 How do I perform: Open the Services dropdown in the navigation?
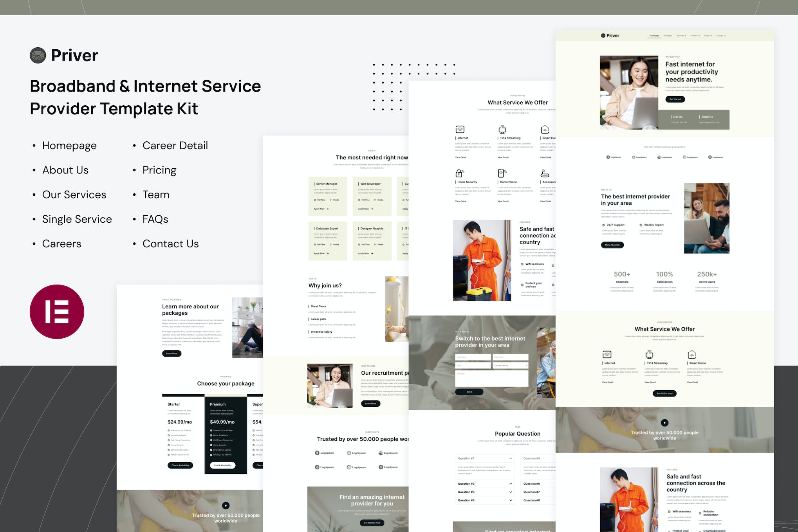pos(681,36)
